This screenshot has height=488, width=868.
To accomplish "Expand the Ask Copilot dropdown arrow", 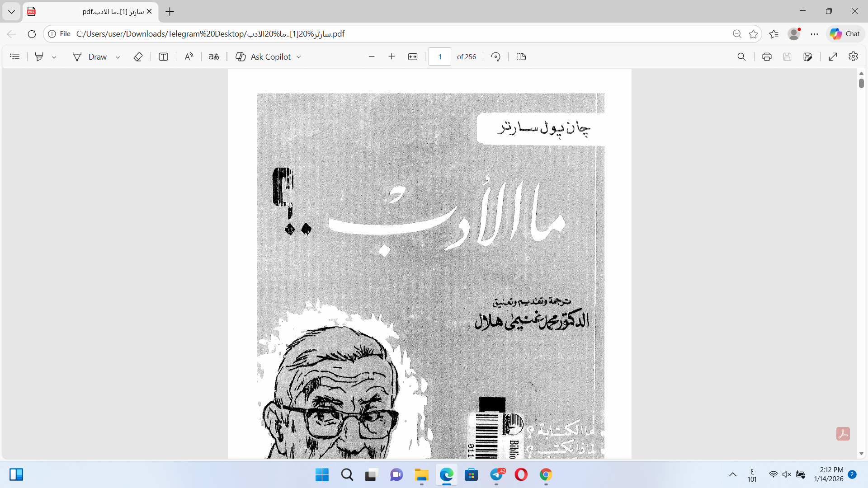I will pos(299,57).
